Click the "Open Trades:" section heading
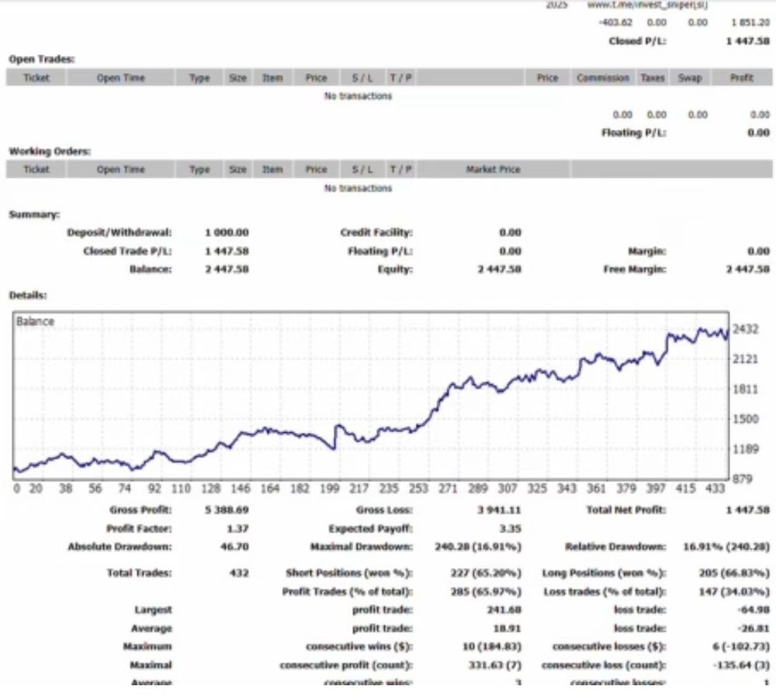 click(42, 59)
